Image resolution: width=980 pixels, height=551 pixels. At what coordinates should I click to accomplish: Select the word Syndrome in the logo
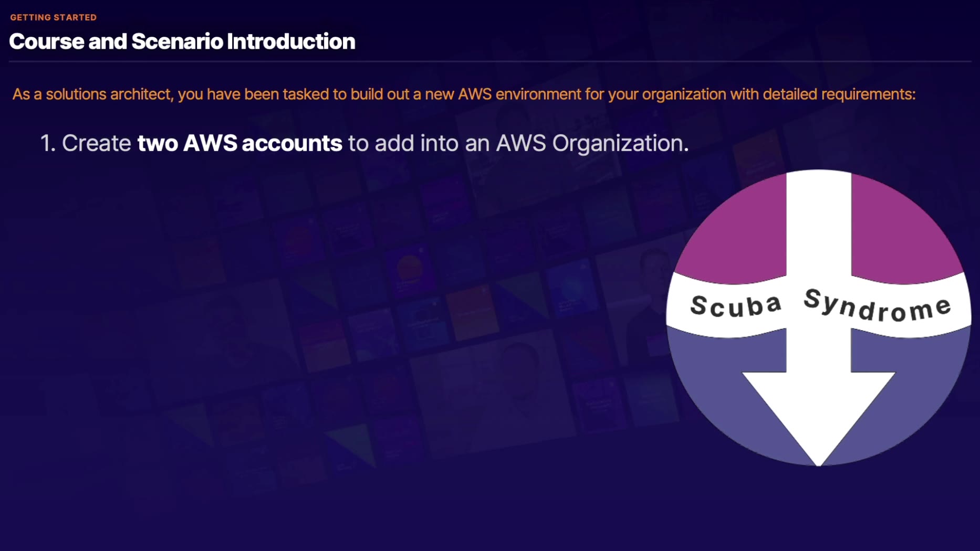pyautogui.click(x=877, y=305)
